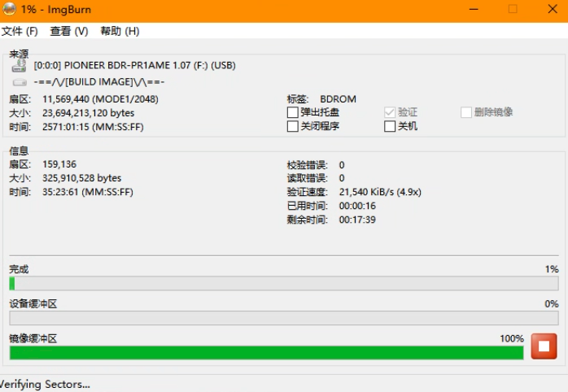Close the ImgBurn window
This screenshot has height=392, width=568.
(x=550, y=10)
